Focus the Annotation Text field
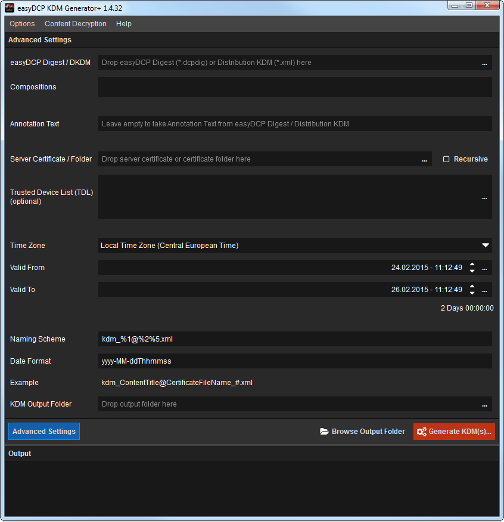504x522 pixels. tap(295, 124)
